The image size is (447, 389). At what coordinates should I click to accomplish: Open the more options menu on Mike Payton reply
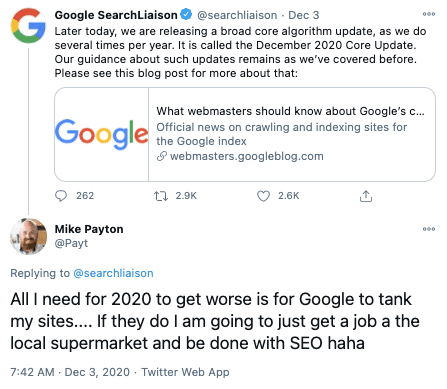[429, 229]
